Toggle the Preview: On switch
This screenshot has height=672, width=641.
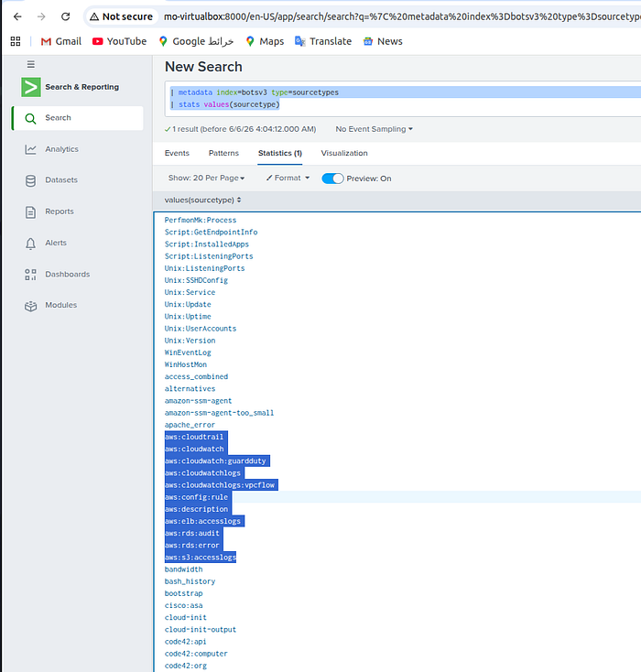point(332,179)
